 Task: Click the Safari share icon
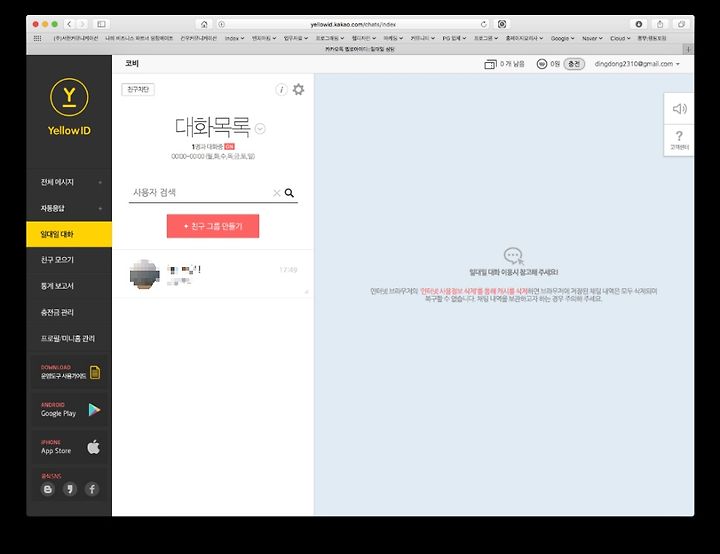click(x=660, y=24)
